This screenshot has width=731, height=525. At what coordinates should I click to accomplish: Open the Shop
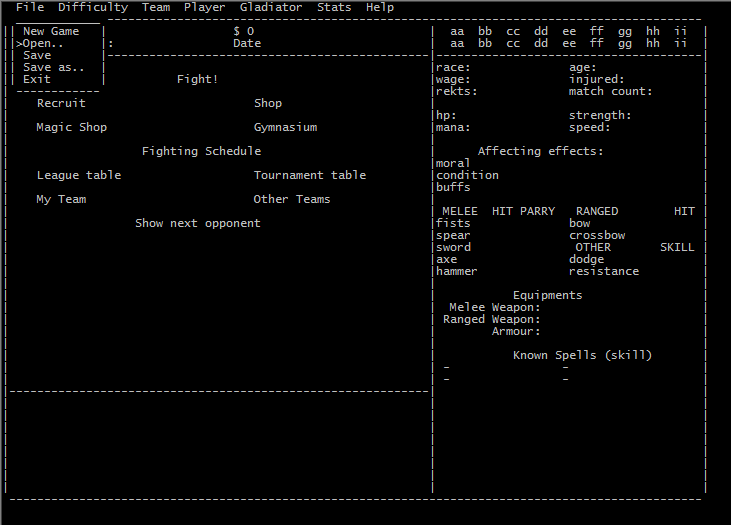[268, 103]
